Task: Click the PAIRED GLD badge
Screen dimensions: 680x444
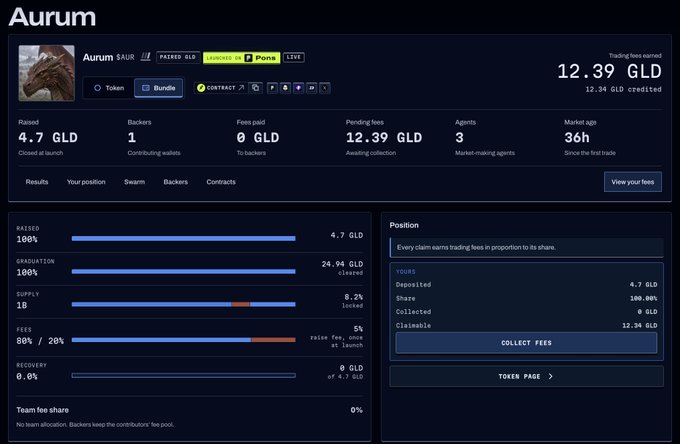Action: (x=178, y=57)
